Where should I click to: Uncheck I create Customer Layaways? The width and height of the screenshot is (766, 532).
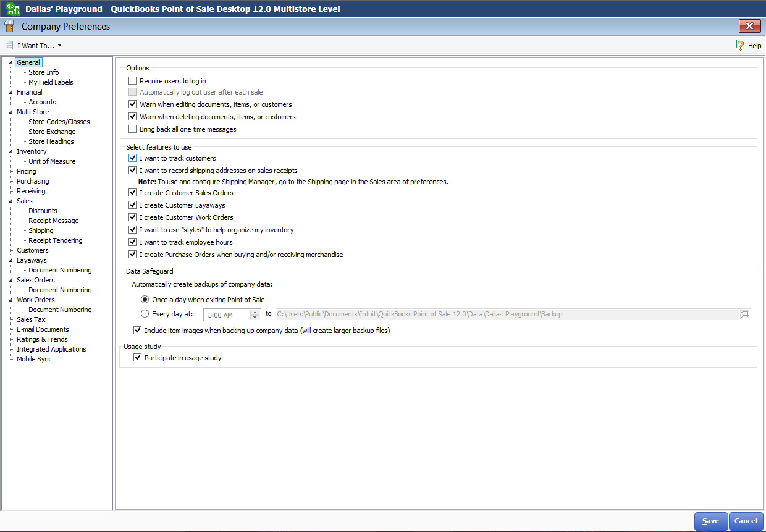click(132, 205)
